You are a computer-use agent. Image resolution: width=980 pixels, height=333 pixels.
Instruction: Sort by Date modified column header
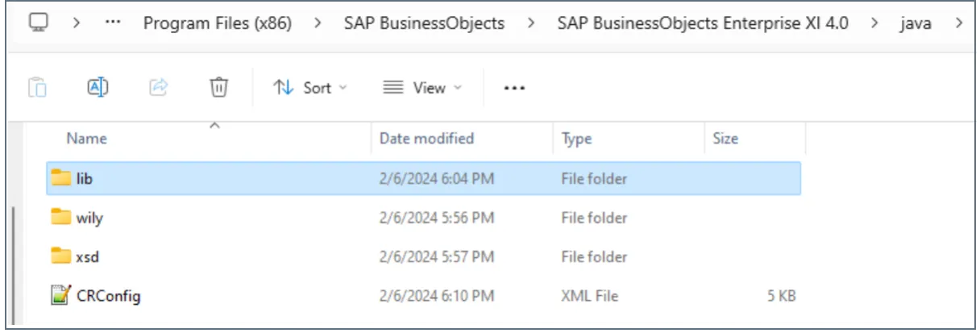(x=427, y=139)
